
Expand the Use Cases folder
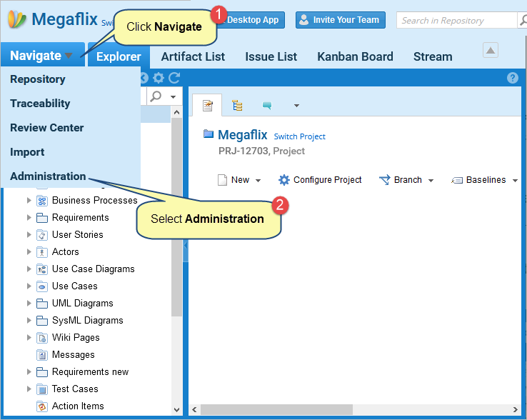coord(29,286)
